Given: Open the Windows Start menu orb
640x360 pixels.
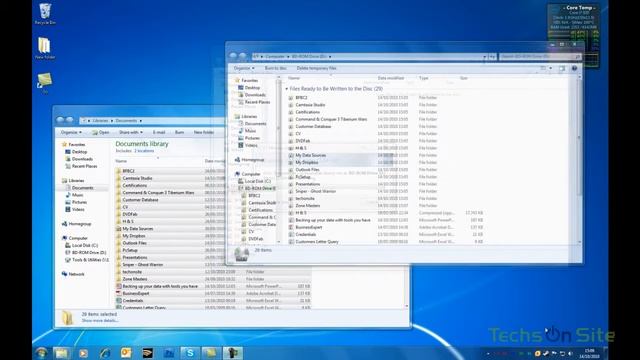Looking at the screenshot, I should tap(41, 353).
